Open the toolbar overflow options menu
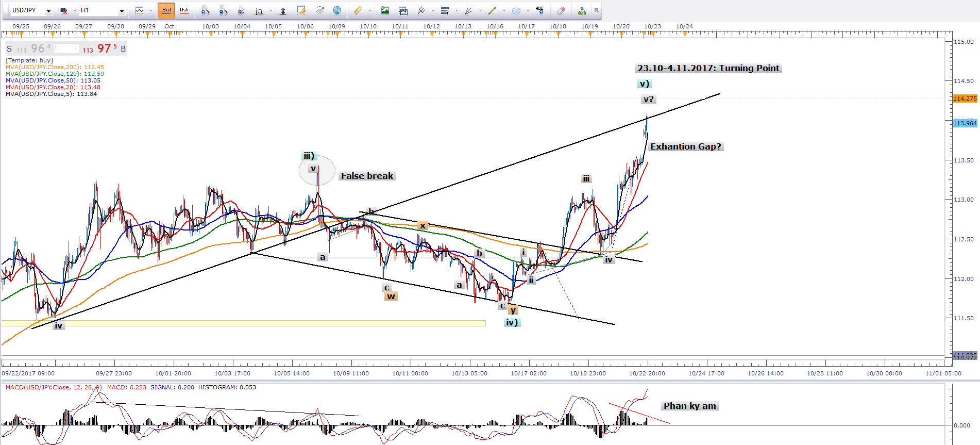 coord(597,10)
